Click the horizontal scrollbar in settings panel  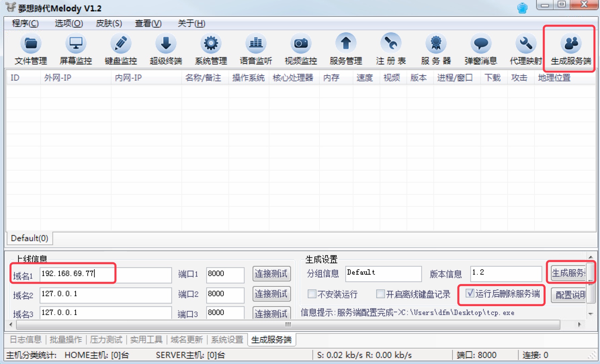click(288, 324)
